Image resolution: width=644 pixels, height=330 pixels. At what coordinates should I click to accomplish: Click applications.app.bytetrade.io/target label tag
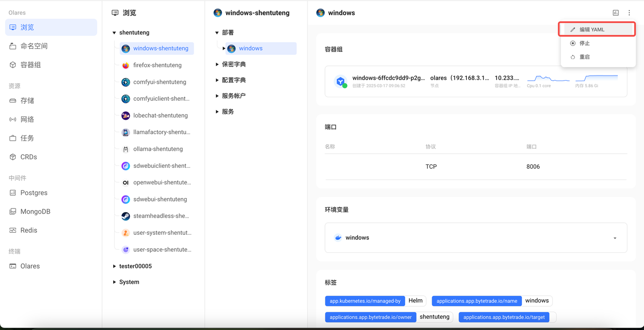pyautogui.click(x=504, y=317)
